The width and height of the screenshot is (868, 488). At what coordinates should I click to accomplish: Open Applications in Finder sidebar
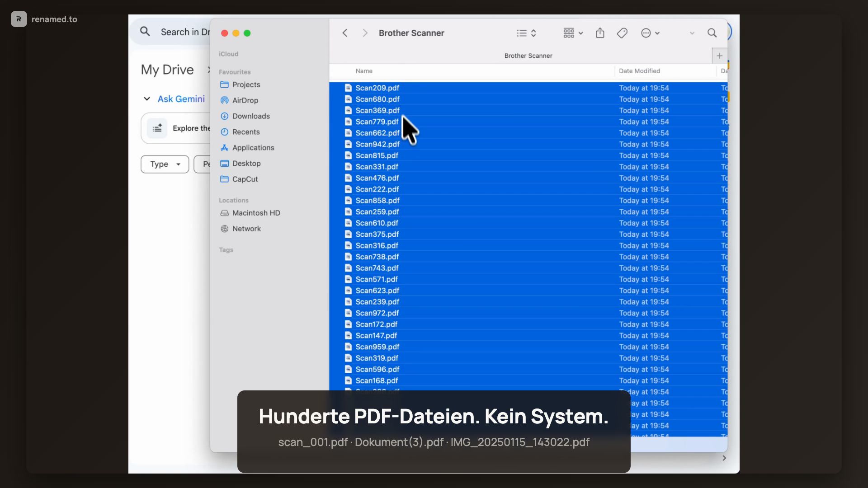coord(247,148)
